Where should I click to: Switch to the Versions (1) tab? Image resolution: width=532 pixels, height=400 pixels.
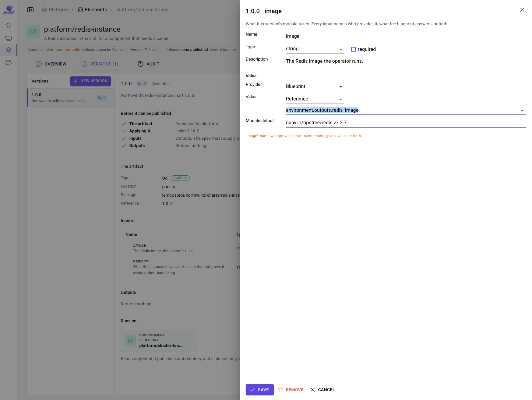point(100,64)
